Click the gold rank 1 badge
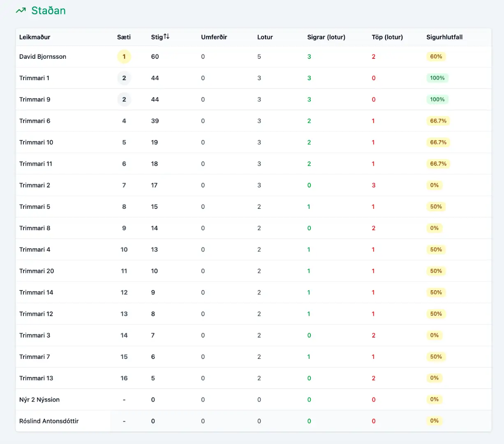The image size is (504, 444). 124,57
